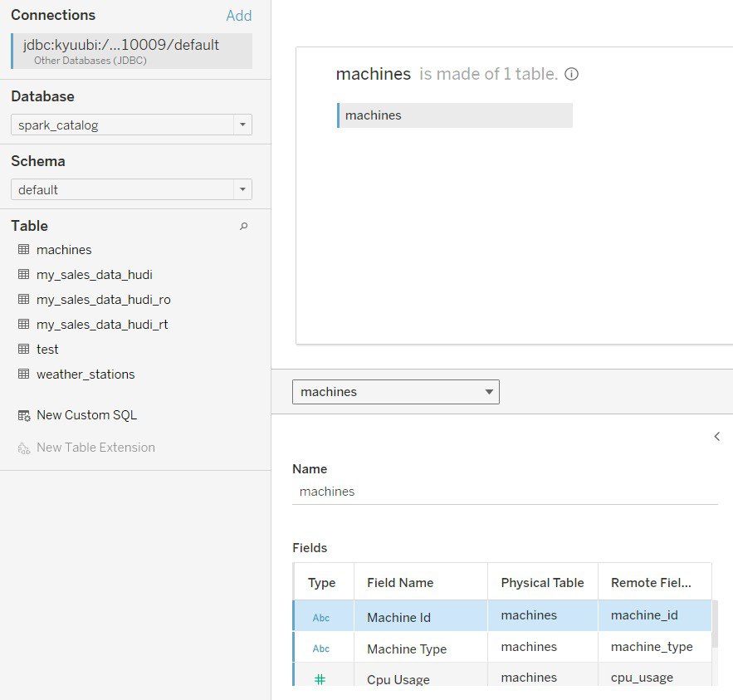Click the Add link next to Connections
Screen dimensions: 733x700
tap(239, 15)
